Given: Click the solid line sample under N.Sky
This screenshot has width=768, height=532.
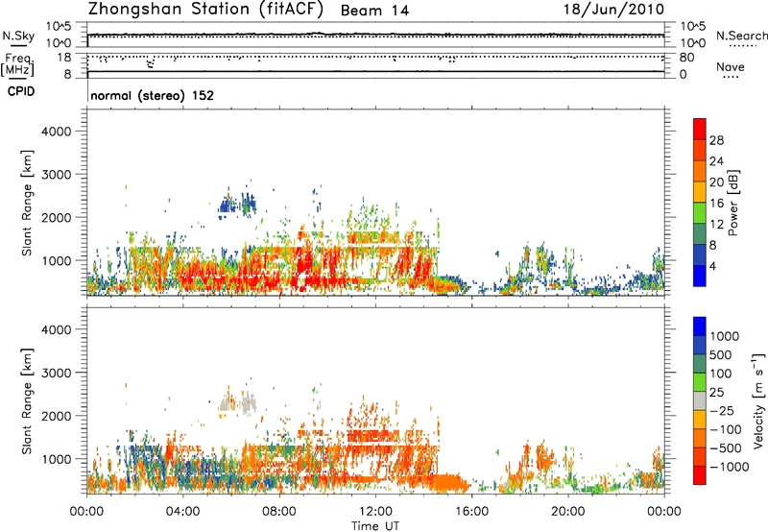Looking at the screenshot, I should pos(18,45).
